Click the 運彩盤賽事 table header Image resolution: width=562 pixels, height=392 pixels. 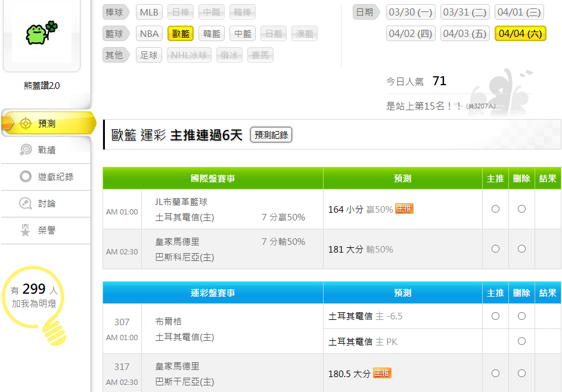pyautogui.click(x=213, y=293)
